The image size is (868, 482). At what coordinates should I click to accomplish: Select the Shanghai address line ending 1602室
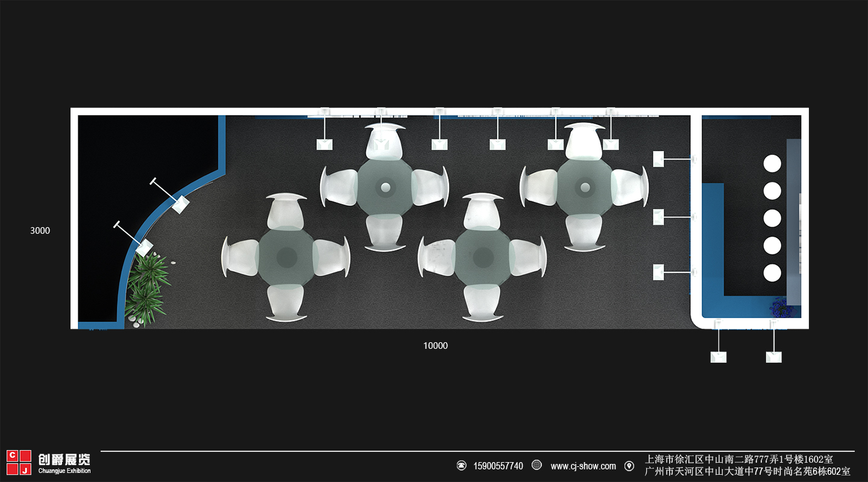pos(739,459)
